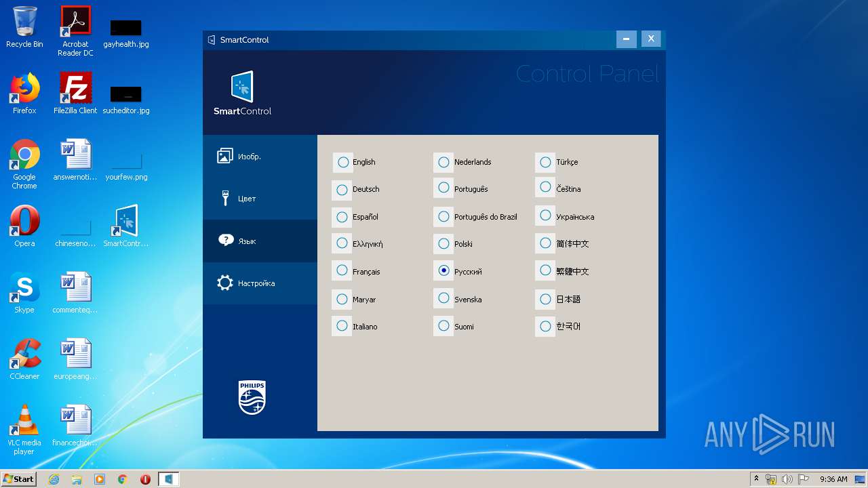Image resolution: width=868 pixels, height=488 pixels.
Task: Open Internet Explorer from taskbar
Action: pos(54,479)
